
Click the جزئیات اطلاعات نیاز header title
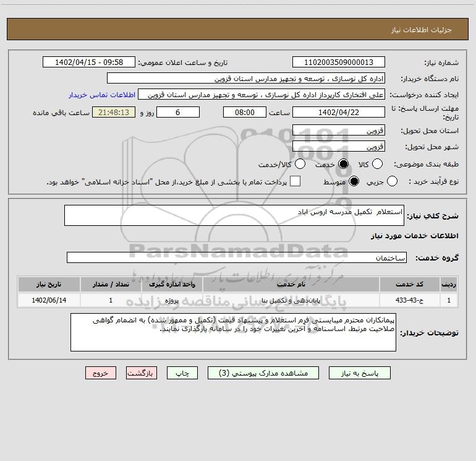coord(421,30)
